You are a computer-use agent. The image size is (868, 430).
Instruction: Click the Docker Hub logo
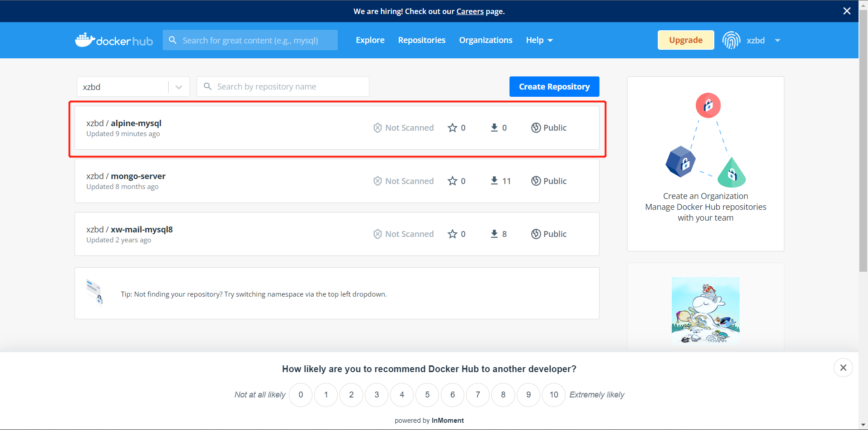tap(113, 40)
